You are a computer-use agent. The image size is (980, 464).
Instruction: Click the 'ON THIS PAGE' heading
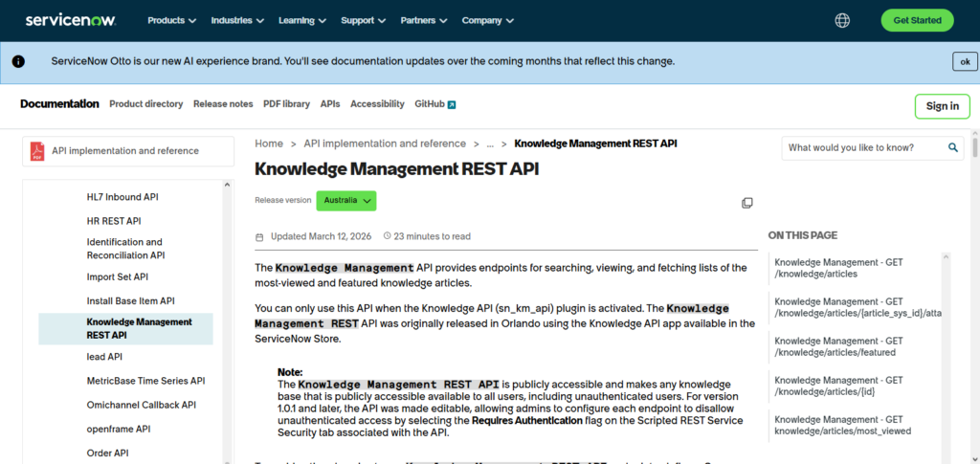coord(803,236)
